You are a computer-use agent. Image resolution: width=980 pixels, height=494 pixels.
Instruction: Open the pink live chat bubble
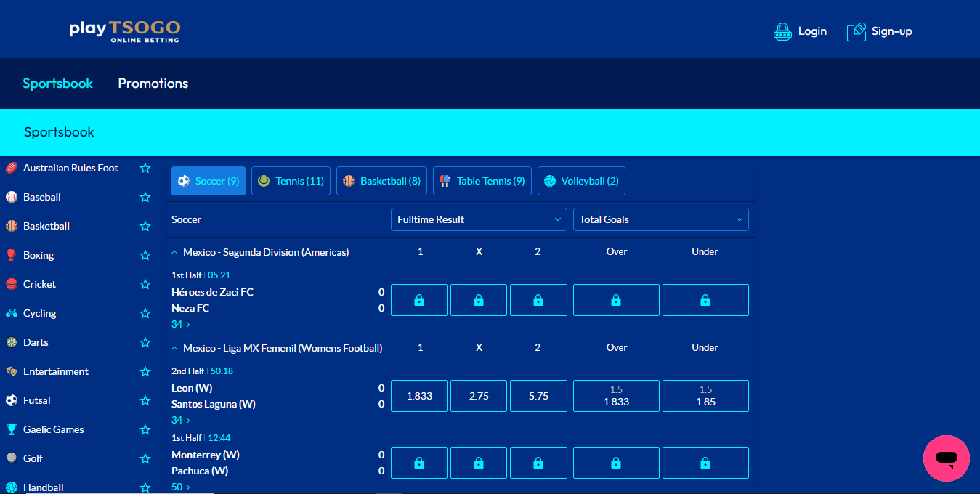947,458
